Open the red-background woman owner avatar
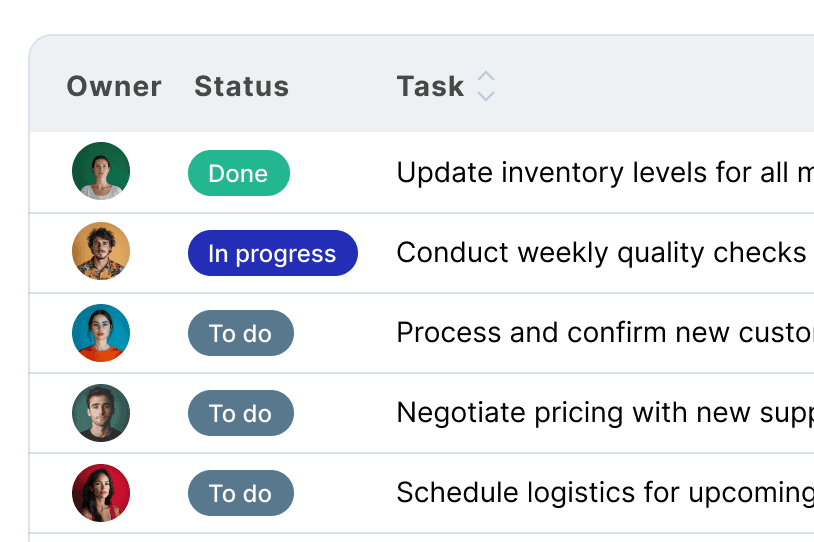Screen dimensions: 814x542 click(x=101, y=493)
